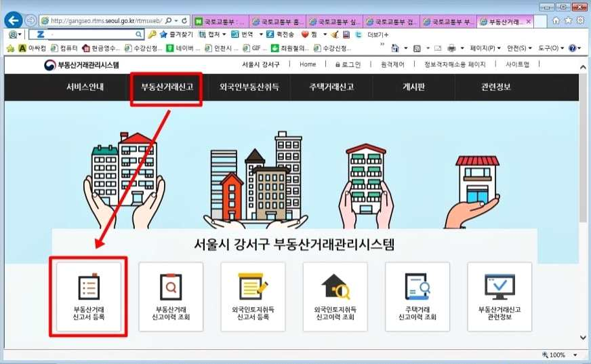This screenshot has height=364, width=591.
Task: Click the 퀵전송 toolbar item
Action: click(x=280, y=35)
